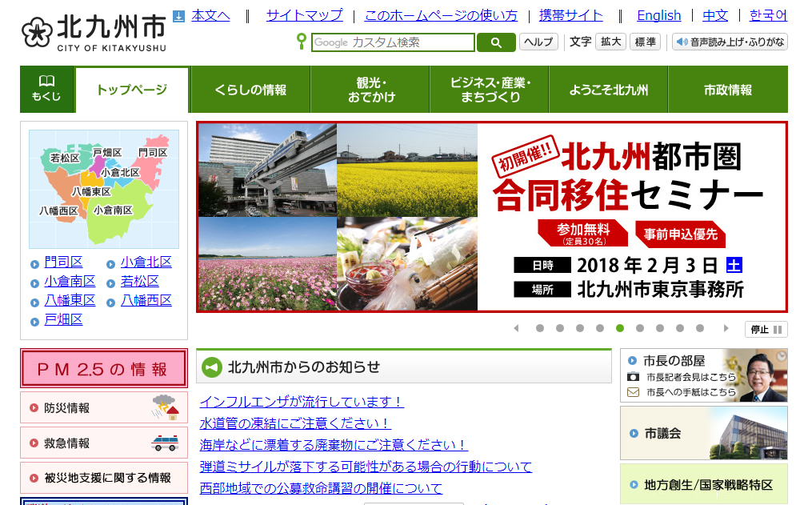This screenshot has height=505, width=812.
Task: Open the トップページ tab
Action: point(132,90)
